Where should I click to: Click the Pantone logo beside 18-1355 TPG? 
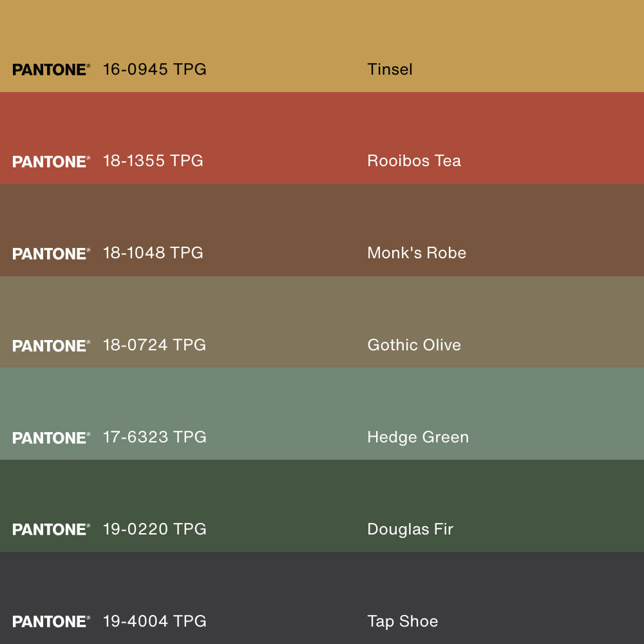51,162
